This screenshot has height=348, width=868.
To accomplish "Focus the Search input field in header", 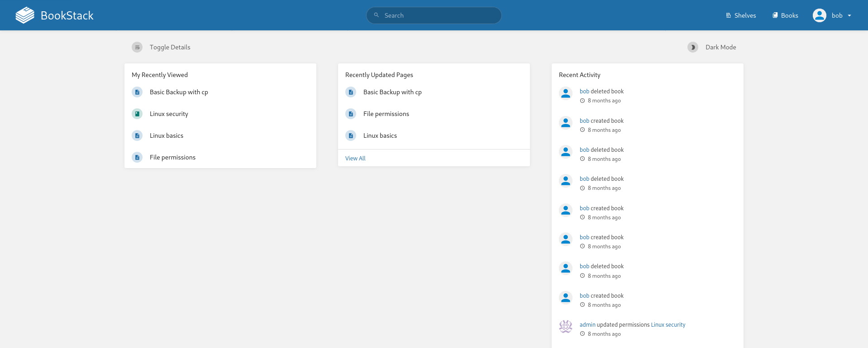I will point(434,15).
